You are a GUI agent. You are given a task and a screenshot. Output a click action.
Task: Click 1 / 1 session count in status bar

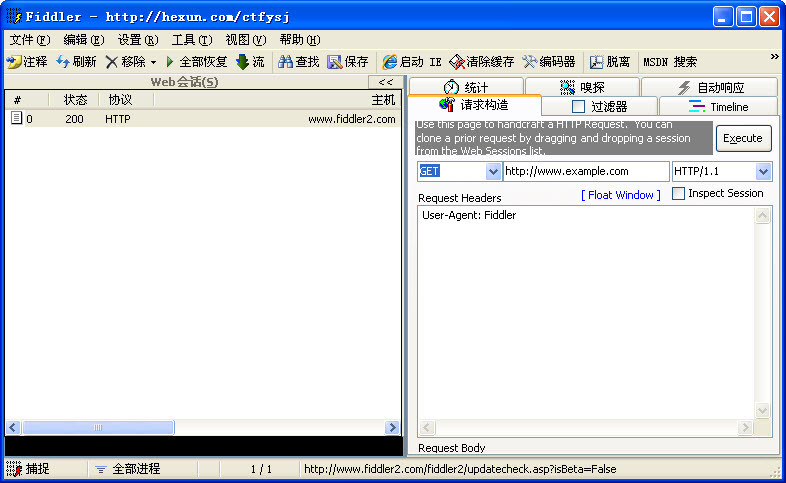[261, 469]
